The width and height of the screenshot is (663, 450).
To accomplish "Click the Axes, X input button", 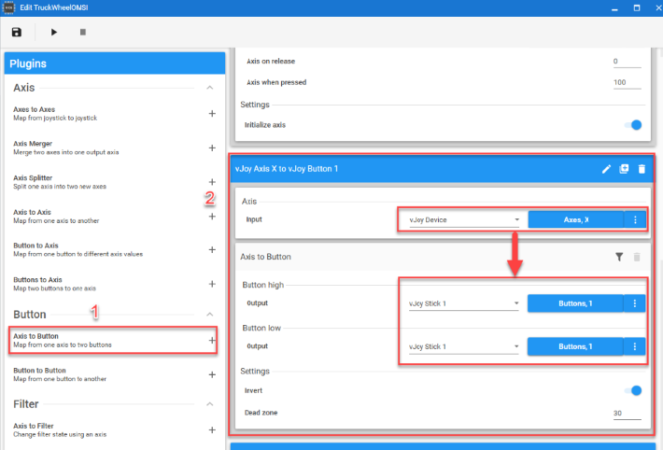I will coord(576,220).
